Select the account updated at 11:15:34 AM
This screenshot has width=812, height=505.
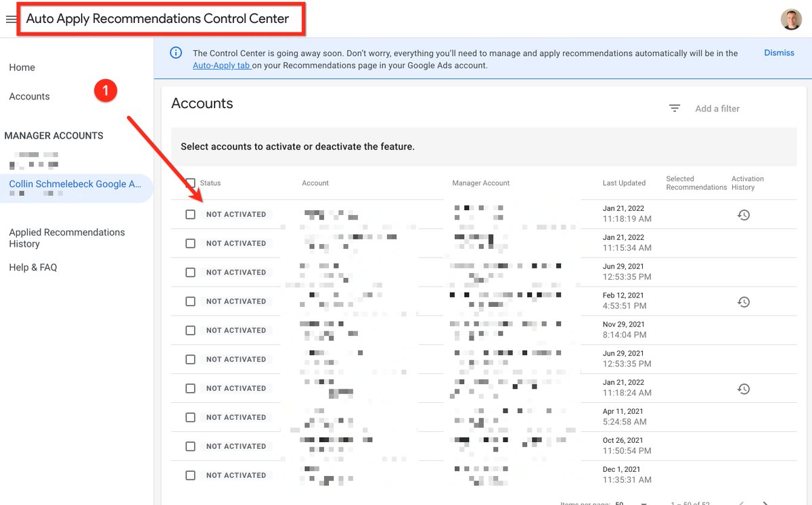190,243
